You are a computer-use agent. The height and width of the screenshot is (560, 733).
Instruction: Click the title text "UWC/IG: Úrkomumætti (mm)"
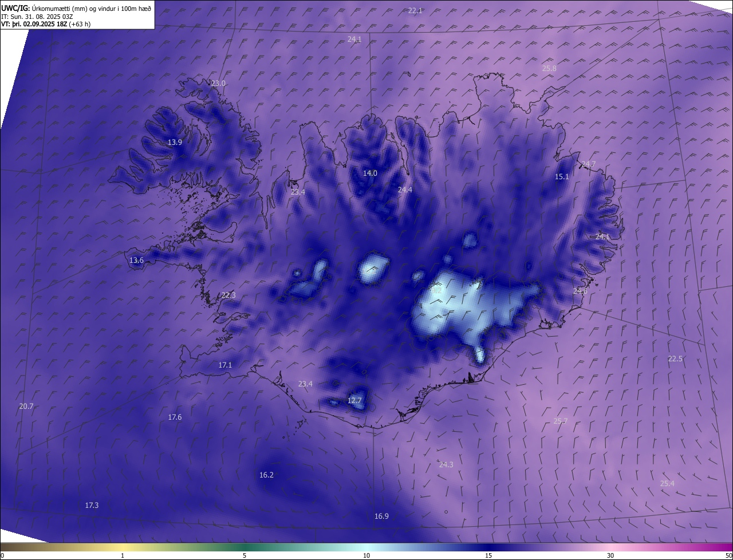pyautogui.click(x=44, y=8)
